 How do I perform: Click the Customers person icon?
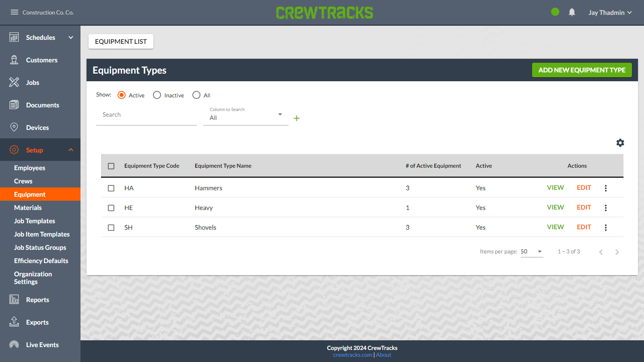pos(14,60)
